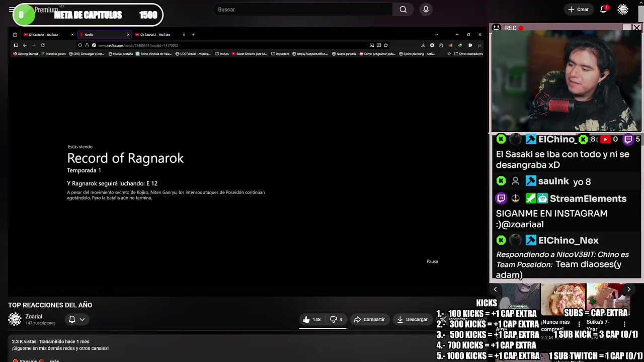Viewport: 644px width, 362px height.
Task: Open the browser application hamburger menu
Action: 479,45
